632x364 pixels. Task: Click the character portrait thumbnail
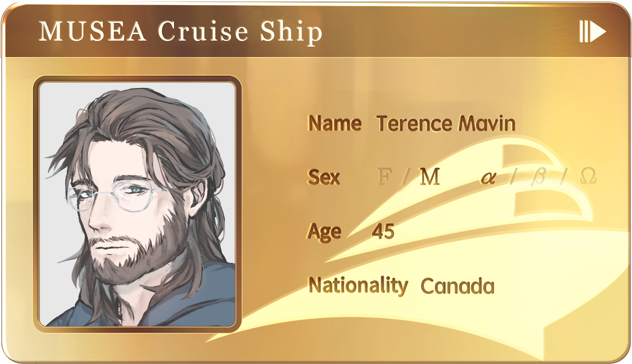click(x=137, y=204)
